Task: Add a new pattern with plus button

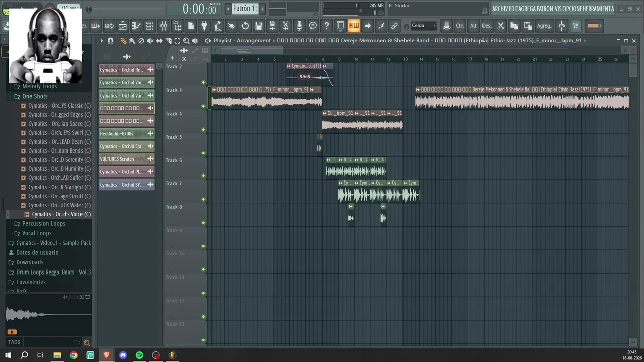Action: point(262,9)
